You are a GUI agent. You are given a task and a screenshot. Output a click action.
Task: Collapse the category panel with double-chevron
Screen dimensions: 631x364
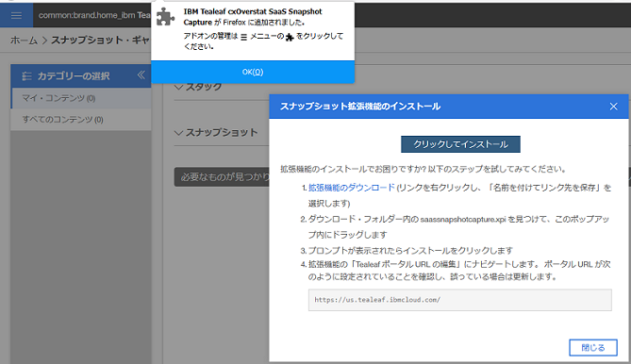[x=141, y=74]
